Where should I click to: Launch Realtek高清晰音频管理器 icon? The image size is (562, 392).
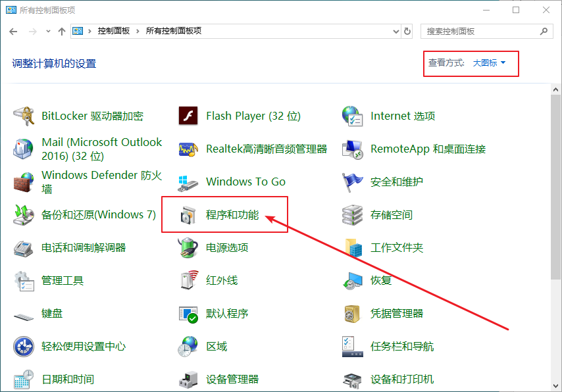pyautogui.click(x=188, y=149)
